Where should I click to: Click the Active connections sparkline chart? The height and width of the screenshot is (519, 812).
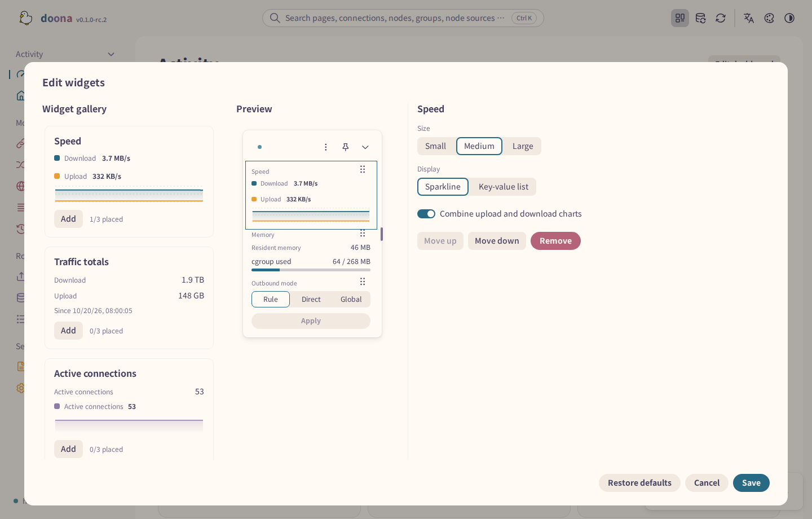coord(129,425)
